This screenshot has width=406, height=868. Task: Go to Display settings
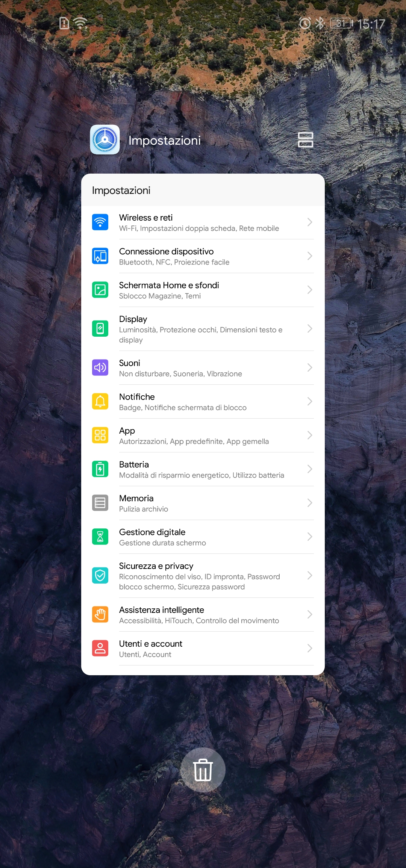(x=203, y=329)
